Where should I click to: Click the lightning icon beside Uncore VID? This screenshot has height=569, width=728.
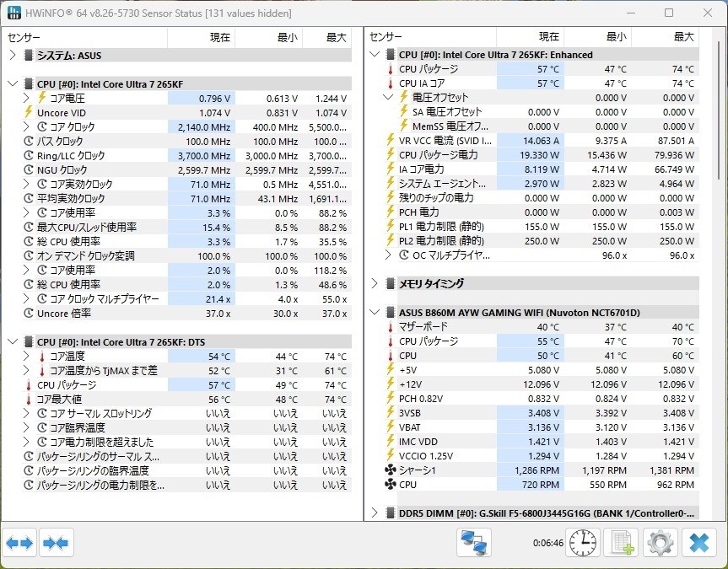click(x=29, y=112)
